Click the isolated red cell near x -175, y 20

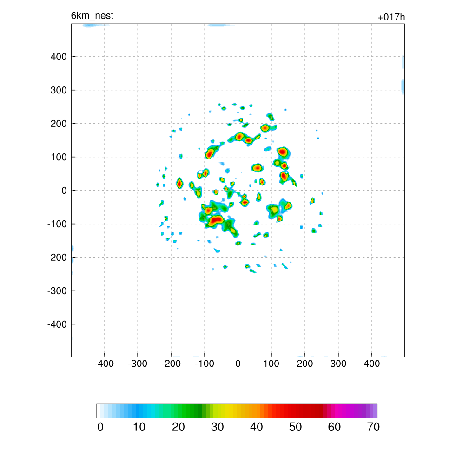tap(179, 183)
